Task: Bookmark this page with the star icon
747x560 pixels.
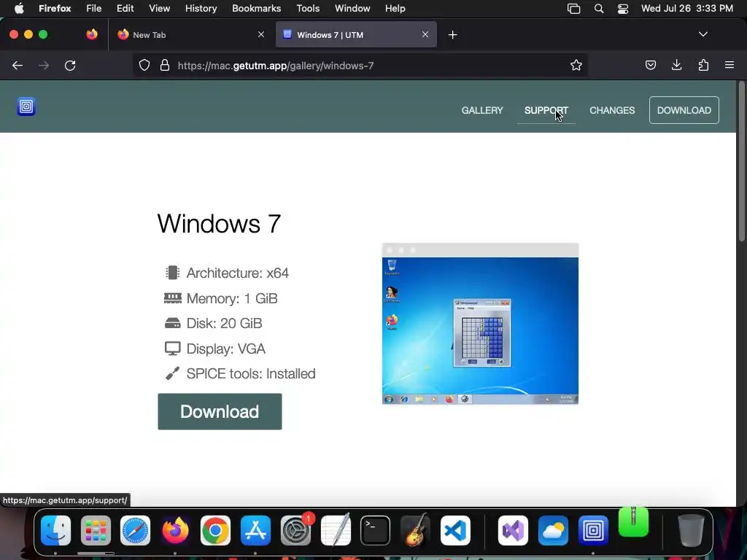Action: [576, 65]
